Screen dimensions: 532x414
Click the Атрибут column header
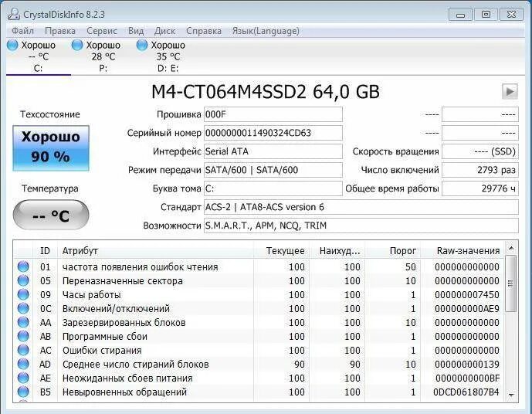pyautogui.click(x=155, y=251)
